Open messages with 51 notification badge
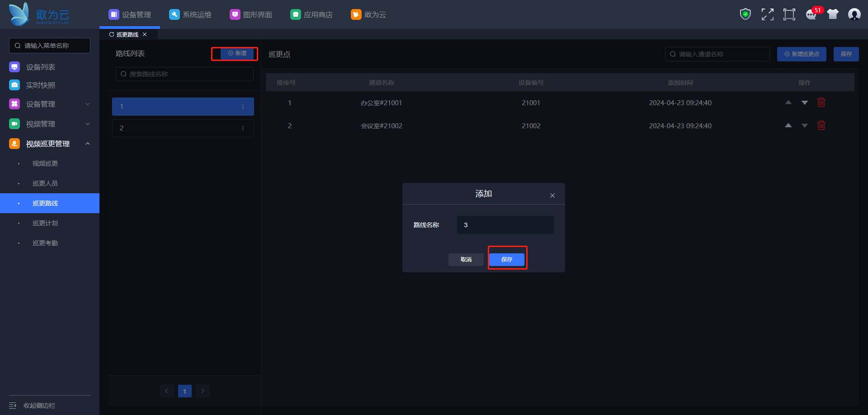The image size is (868, 415). point(812,14)
